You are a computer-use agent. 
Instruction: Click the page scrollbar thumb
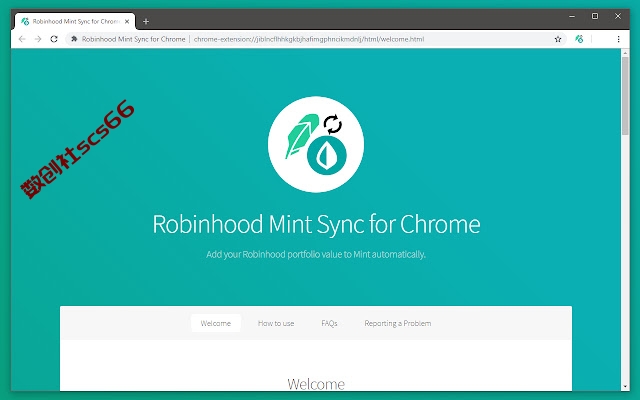(625, 96)
